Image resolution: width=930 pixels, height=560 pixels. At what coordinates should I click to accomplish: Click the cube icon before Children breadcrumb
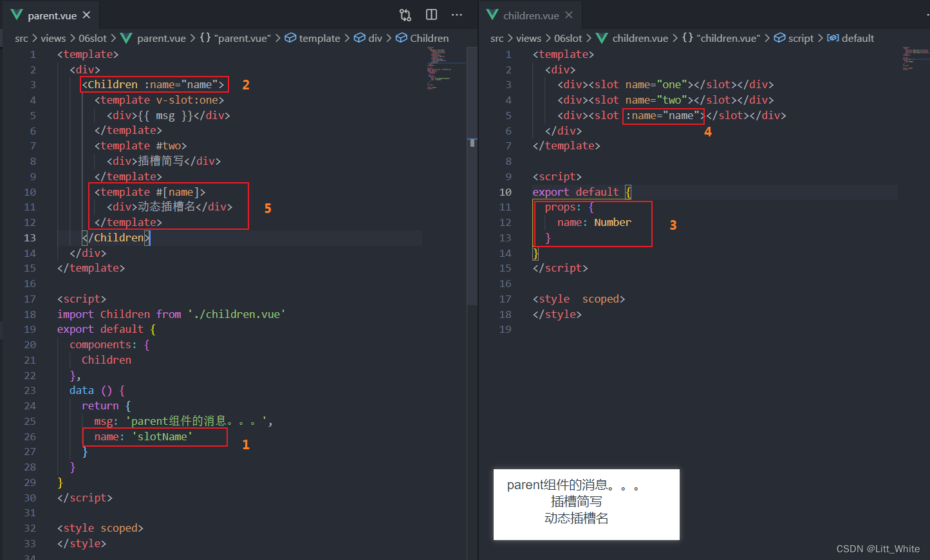pyautogui.click(x=402, y=38)
